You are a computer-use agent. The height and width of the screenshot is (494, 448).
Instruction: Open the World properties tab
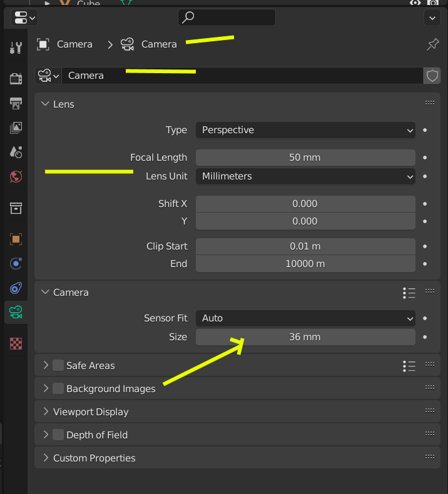pos(16,177)
